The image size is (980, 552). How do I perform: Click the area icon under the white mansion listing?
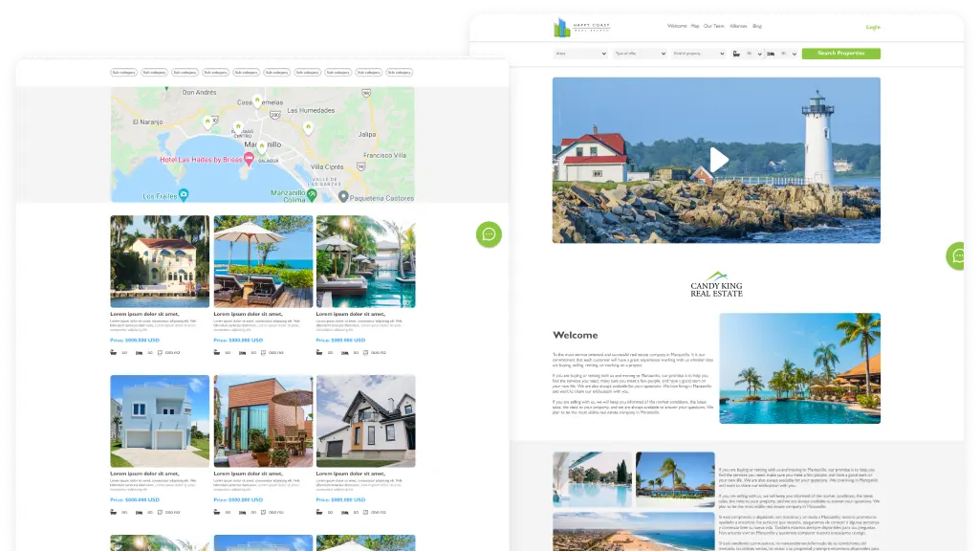pyautogui.click(x=160, y=353)
